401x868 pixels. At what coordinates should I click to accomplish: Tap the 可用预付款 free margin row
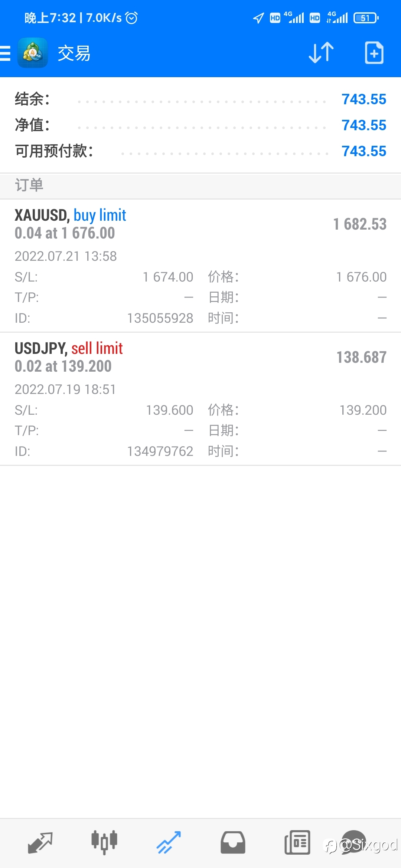pos(200,151)
